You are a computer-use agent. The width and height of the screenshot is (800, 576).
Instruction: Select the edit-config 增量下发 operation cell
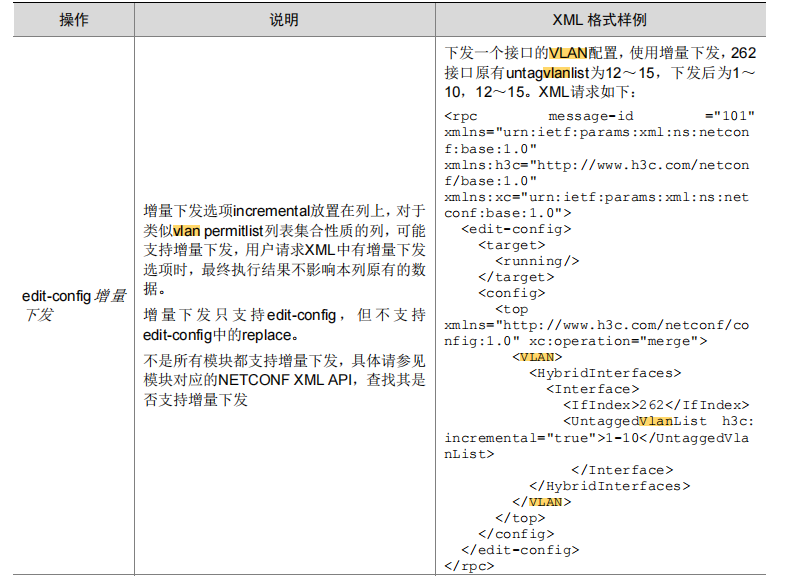tap(74, 305)
